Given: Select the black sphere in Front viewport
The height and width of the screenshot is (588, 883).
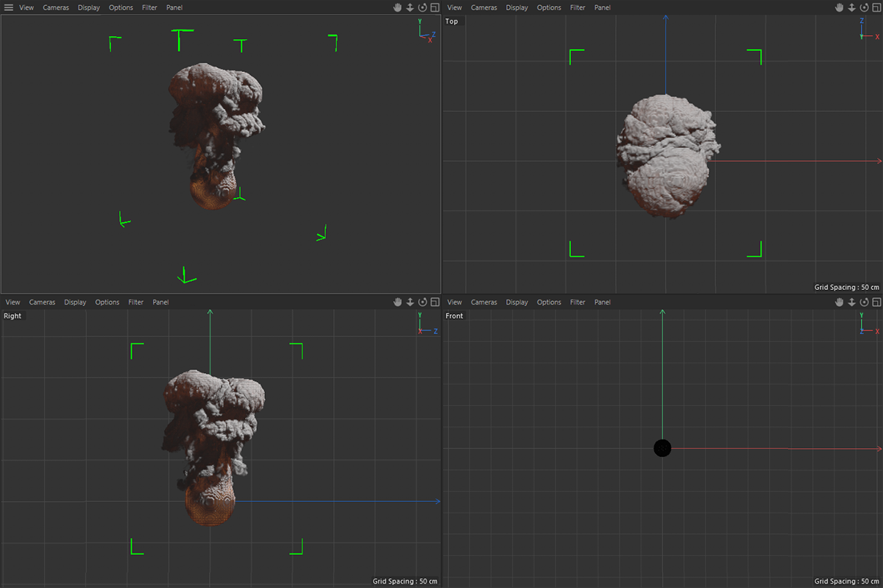Looking at the screenshot, I should coord(662,448).
